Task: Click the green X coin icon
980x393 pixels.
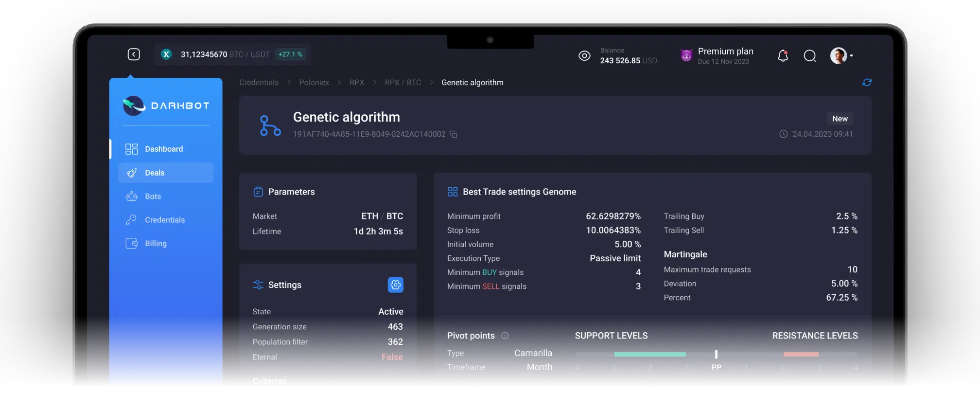Action: pos(166,54)
